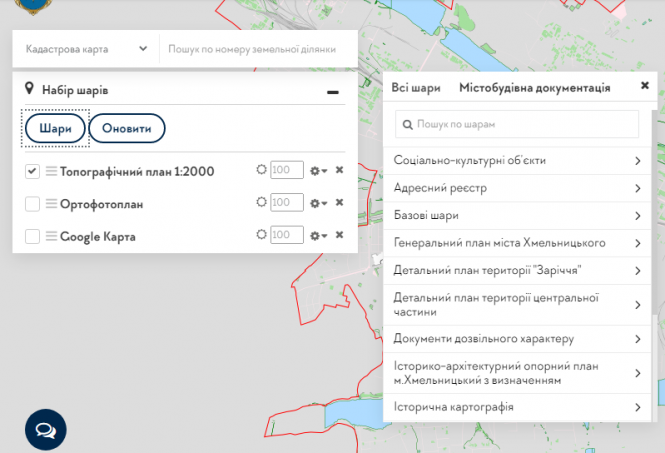Open the chat support bubble
The width and height of the screenshot is (665, 453).
46,429
